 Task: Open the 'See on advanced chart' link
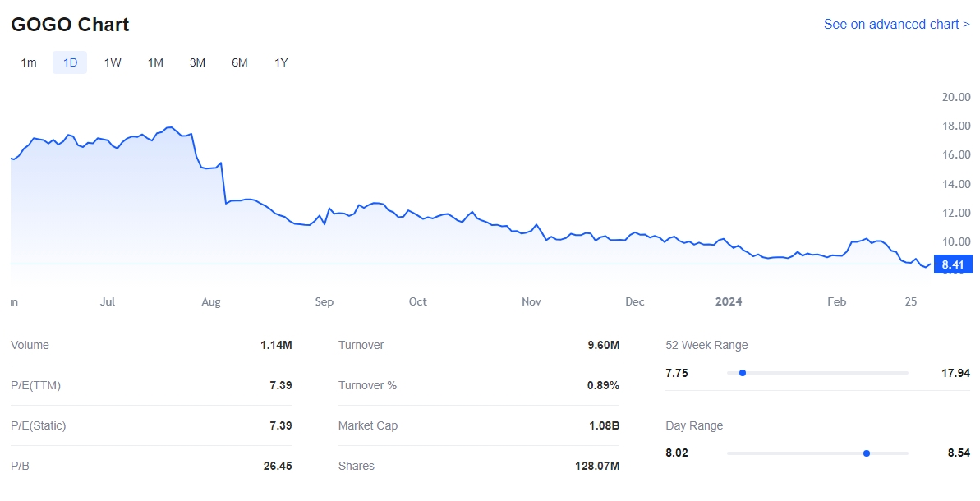click(896, 25)
